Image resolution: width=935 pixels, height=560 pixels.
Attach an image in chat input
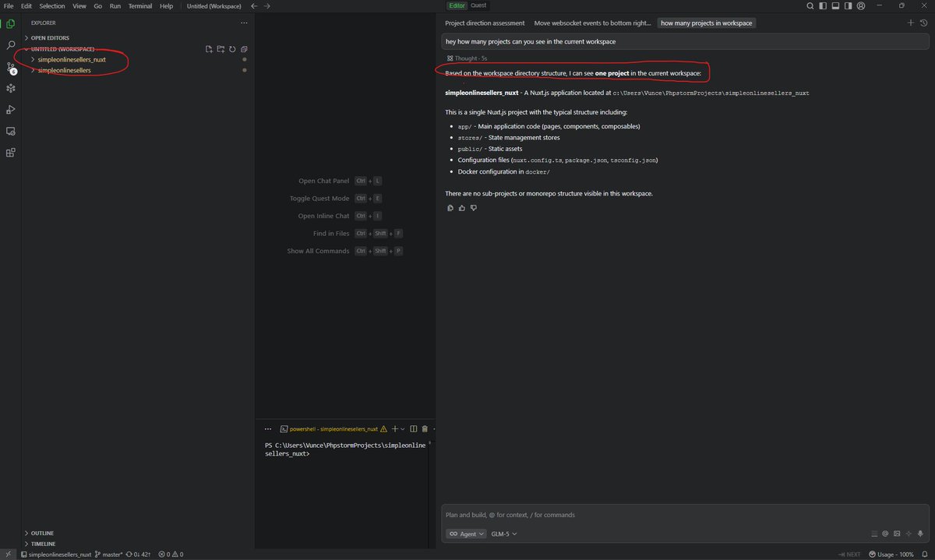897,534
